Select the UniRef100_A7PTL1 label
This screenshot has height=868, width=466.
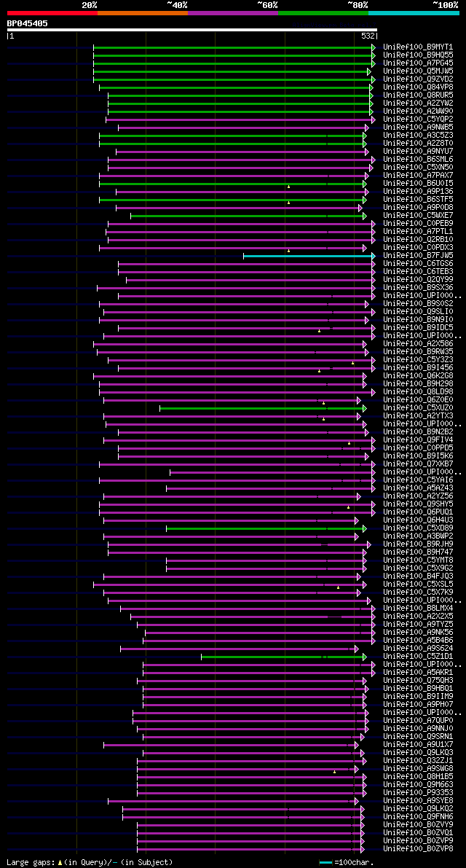click(418, 232)
